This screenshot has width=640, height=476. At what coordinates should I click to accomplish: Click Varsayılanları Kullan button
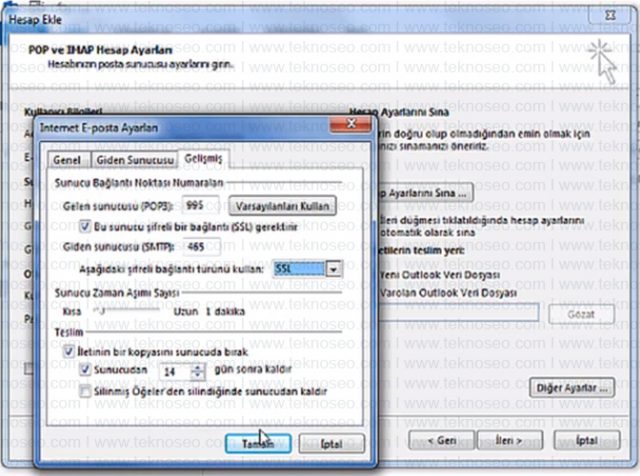tap(282, 206)
